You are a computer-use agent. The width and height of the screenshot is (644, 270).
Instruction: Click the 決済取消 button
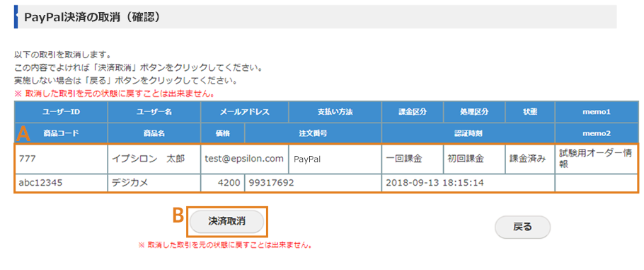pyautogui.click(x=226, y=221)
